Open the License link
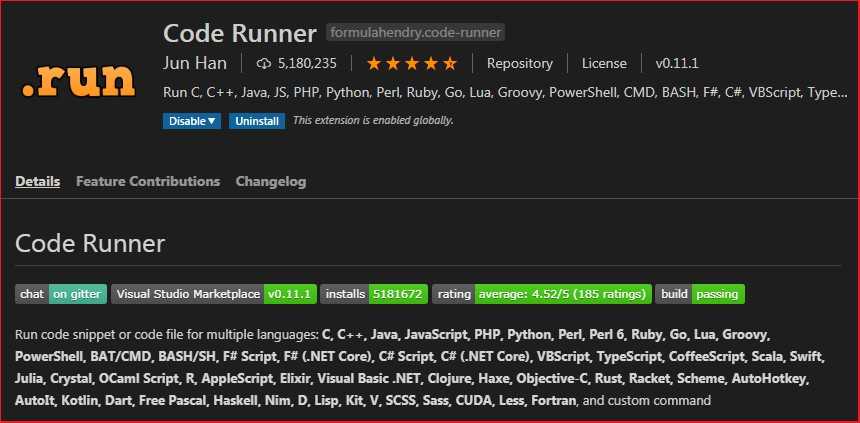The image size is (860, 423). (x=604, y=64)
